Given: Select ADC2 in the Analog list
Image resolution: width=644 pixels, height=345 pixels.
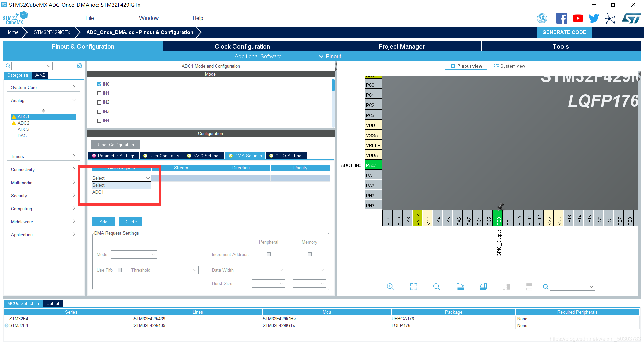Looking at the screenshot, I should point(23,123).
